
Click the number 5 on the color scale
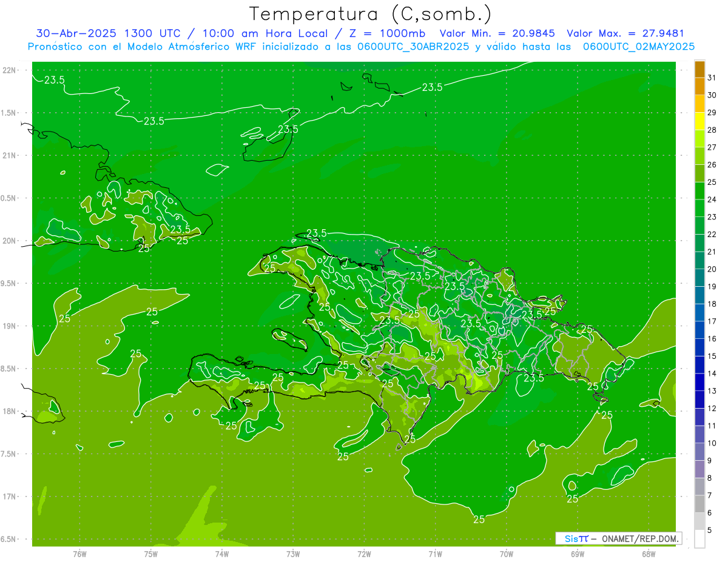coord(710,530)
